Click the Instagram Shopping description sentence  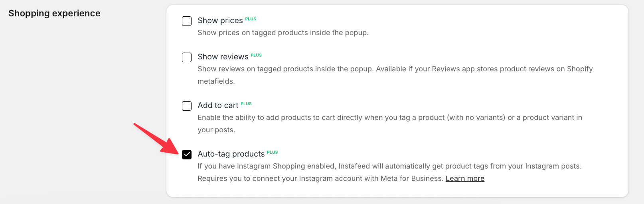[389, 166]
